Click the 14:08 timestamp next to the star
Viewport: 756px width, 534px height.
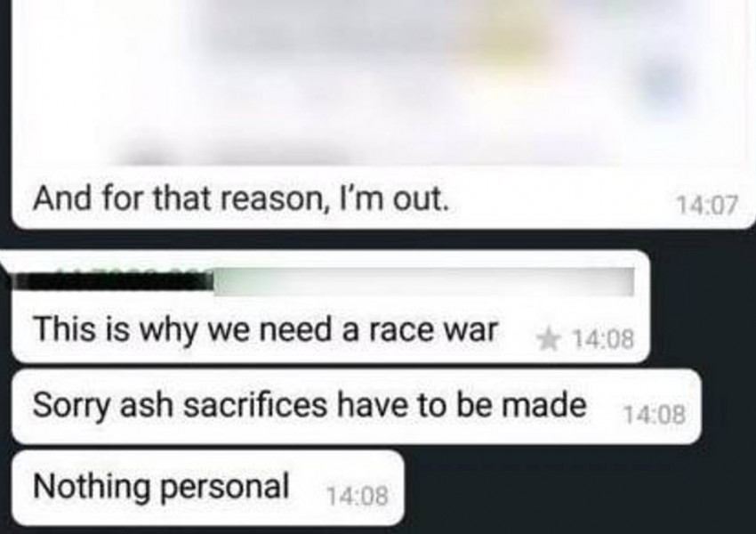click(x=603, y=340)
